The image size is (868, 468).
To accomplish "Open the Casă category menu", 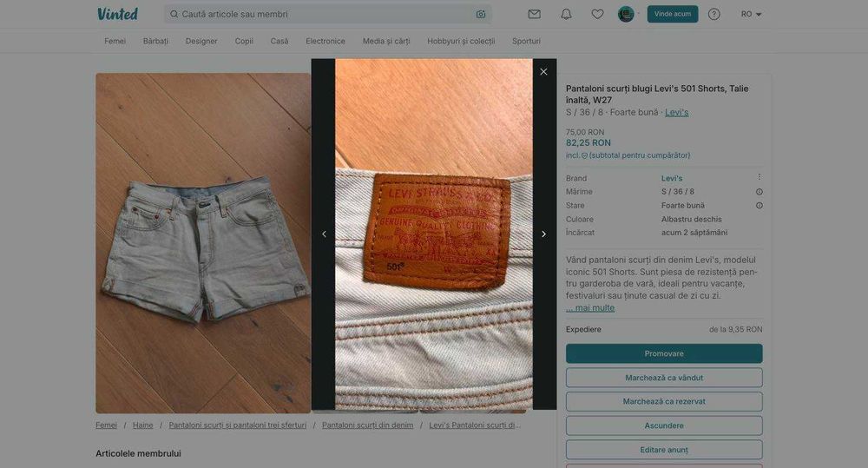I will [x=279, y=41].
